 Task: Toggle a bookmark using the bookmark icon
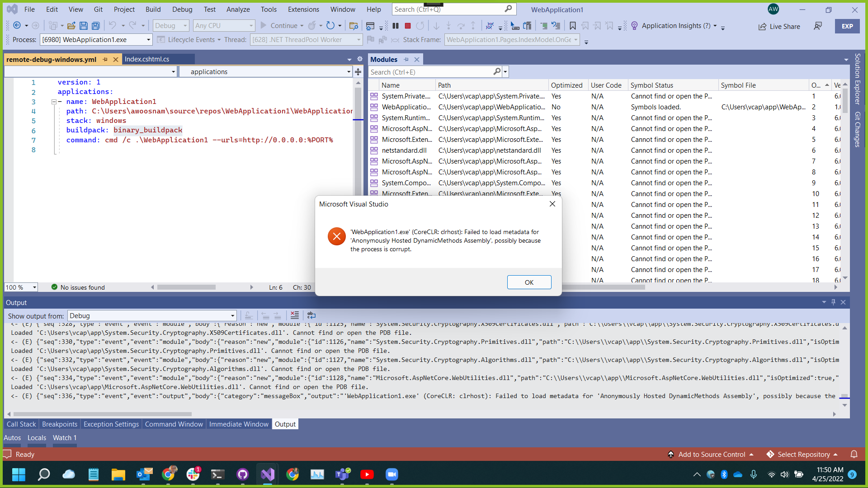pyautogui.click(x=572, y=26)
